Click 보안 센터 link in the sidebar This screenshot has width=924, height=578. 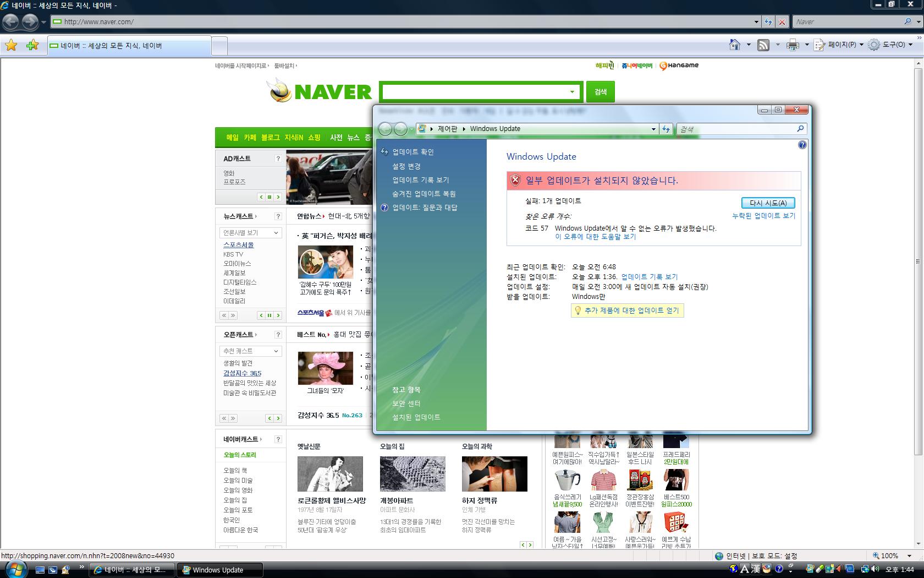(x=406, y=403)
